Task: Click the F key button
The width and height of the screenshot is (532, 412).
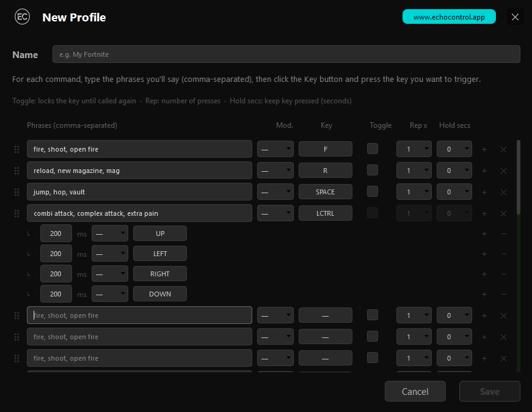Action: click(x=326, y=149)
